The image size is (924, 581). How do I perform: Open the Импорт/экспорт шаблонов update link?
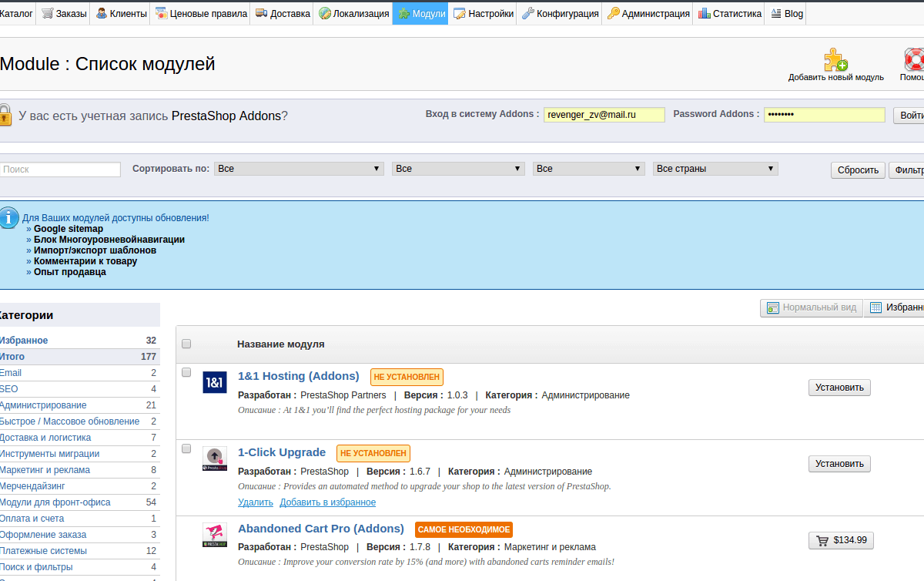(x=95, y=250)
